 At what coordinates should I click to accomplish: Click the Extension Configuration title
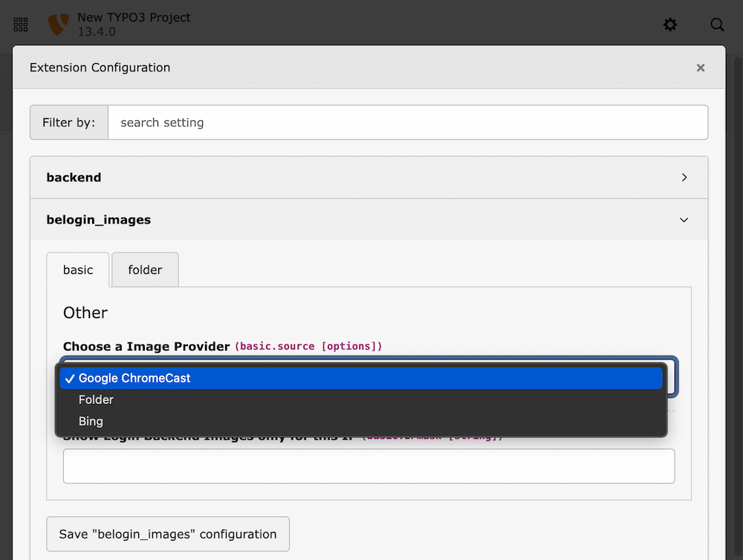point(100,68)
